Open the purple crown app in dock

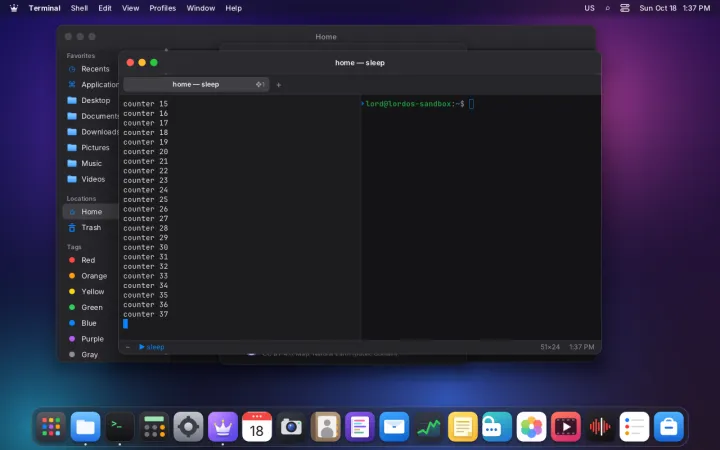click(223, 427)
